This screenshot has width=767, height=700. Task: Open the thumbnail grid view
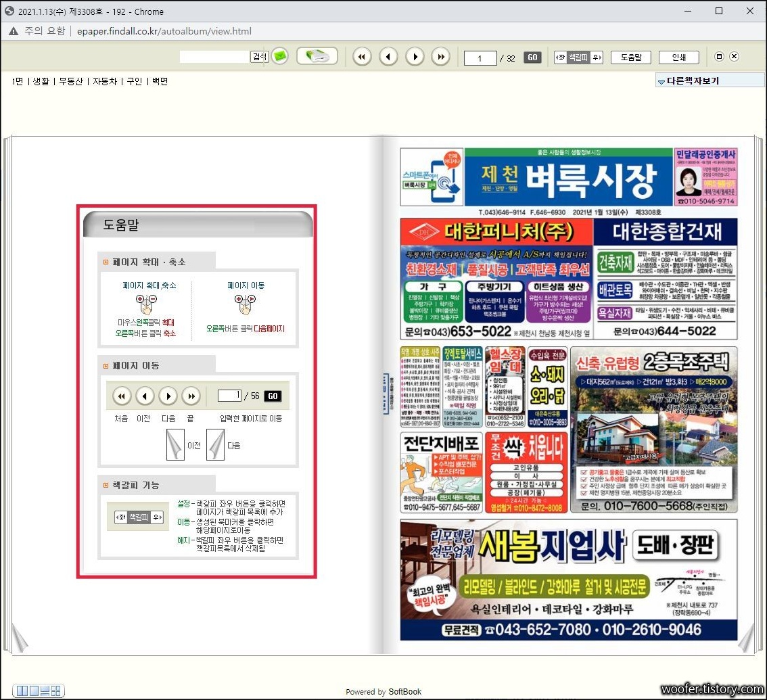55,691
